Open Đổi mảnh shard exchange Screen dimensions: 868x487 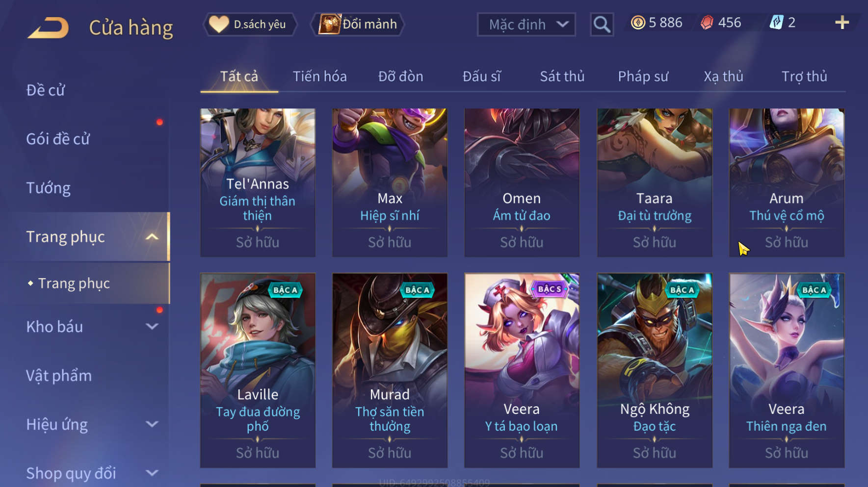pos(358,24)
